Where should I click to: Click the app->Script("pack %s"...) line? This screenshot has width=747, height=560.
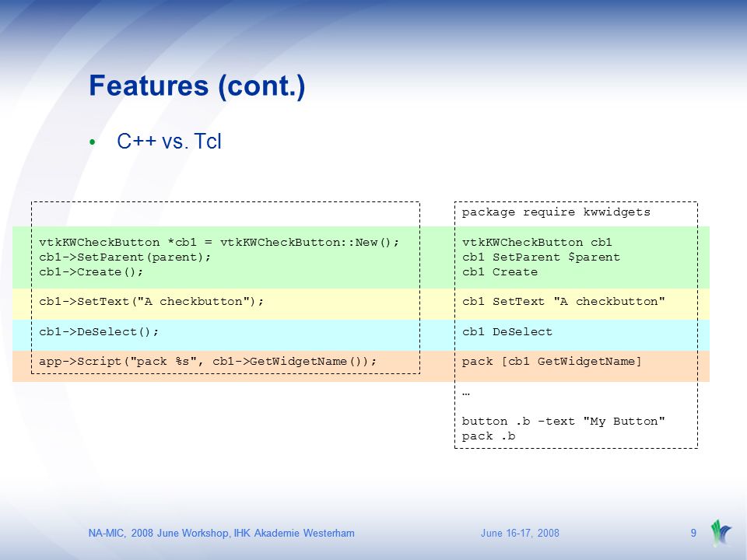pos(208,362)
